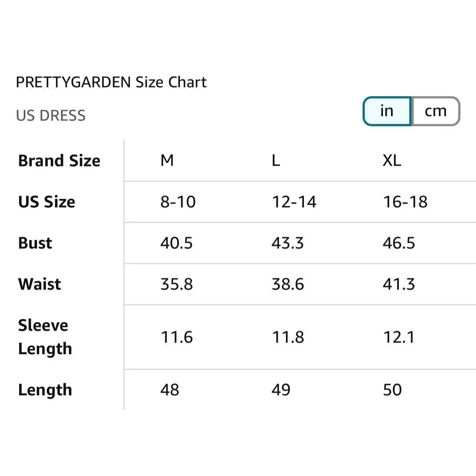The image size is (476, 476).
Task: Select the US DRESS label
Action: (x=51, y=116)
